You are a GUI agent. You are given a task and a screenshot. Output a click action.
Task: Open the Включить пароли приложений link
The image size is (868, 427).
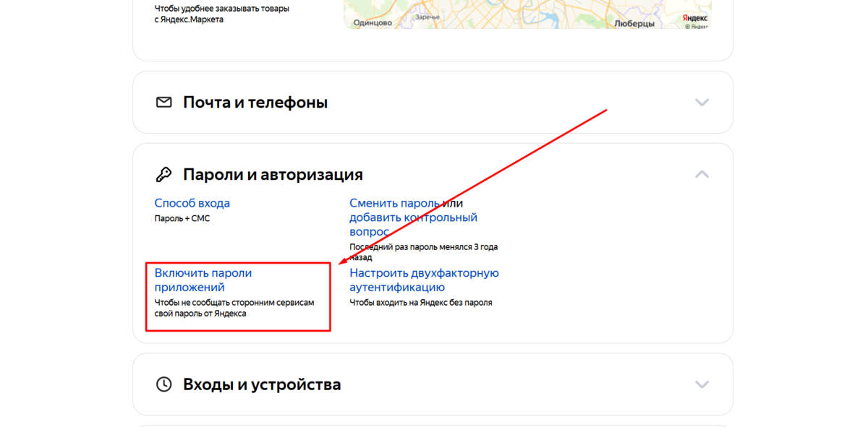[x=203, y=280]
